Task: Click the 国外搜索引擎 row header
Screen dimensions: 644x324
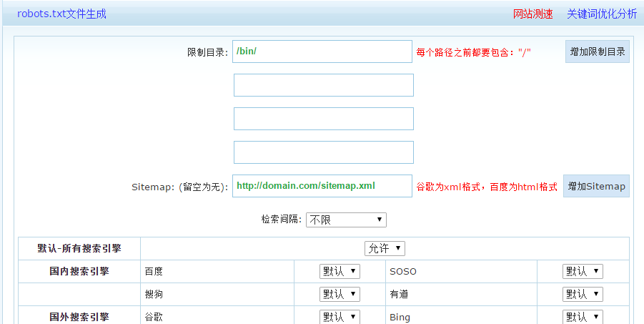Action: [x=79, y=315]
